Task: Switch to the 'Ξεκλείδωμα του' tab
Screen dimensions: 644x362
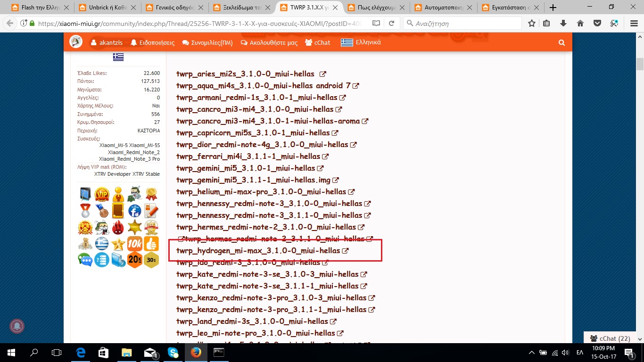Action: (242, 8)
